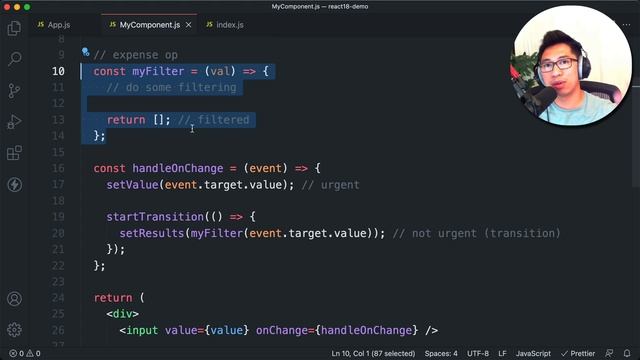Open the Accounts icon in activity bar

coord(14,299)
